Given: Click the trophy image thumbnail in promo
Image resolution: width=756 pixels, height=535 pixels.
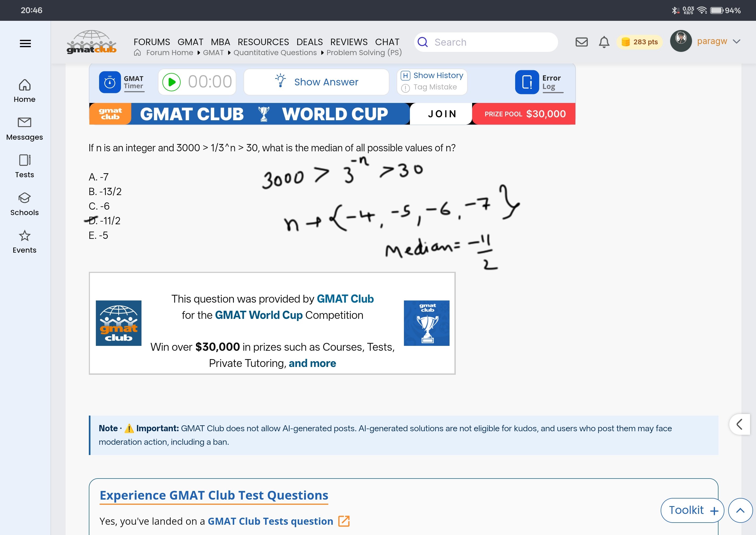Looking at the screenshot, I should 426,323.
